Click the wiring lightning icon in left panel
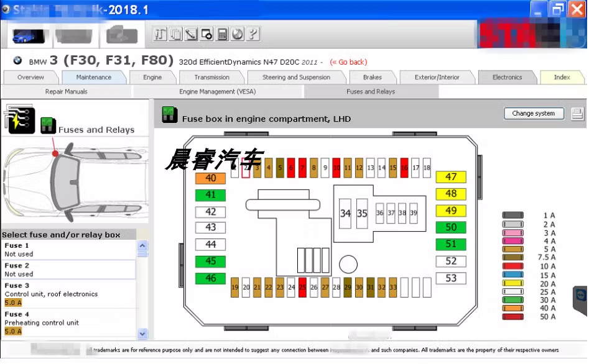 pyautogui.click(x=19, y=119)
